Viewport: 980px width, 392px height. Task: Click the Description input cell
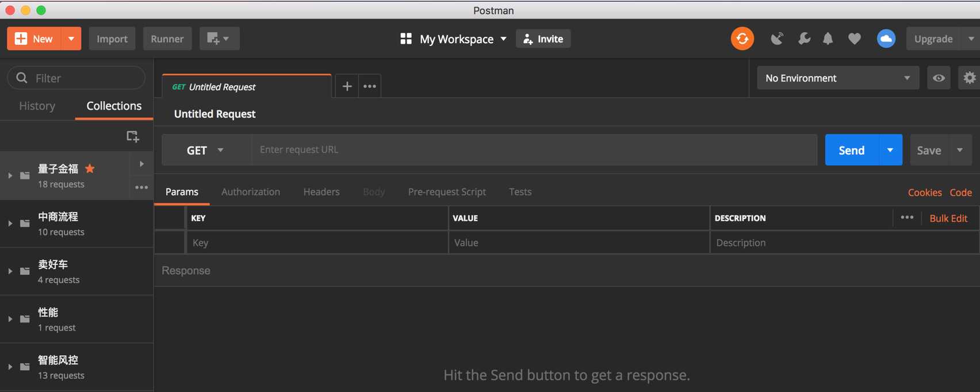click(845, 243)
